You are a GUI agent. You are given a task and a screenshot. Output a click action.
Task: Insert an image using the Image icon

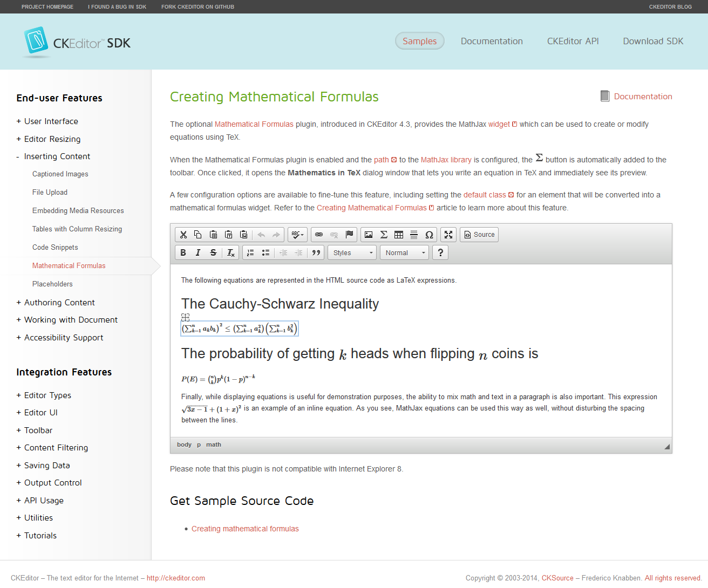pyautogui.click(x=369, y=235)
